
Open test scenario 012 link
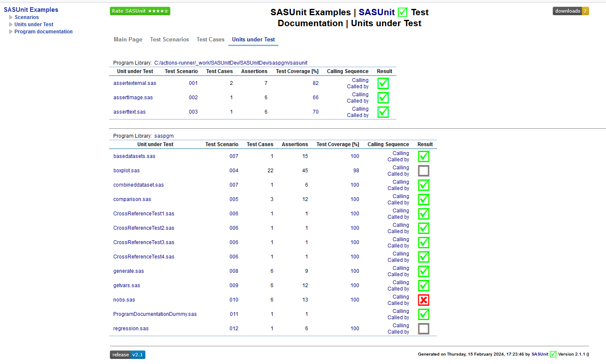[x=234, y=329]
